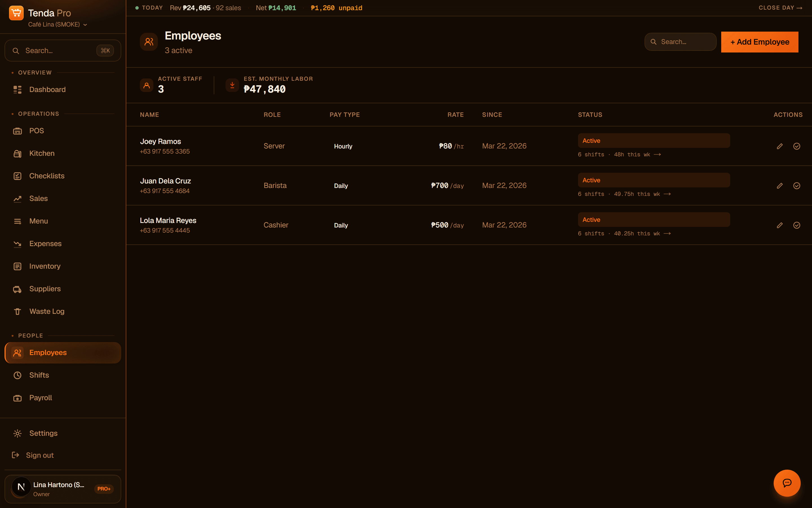This screenshot has width=812, height=508.
Task: Click the Expenses trend icon
Action: pyautogui.click(x=17, y=244)
